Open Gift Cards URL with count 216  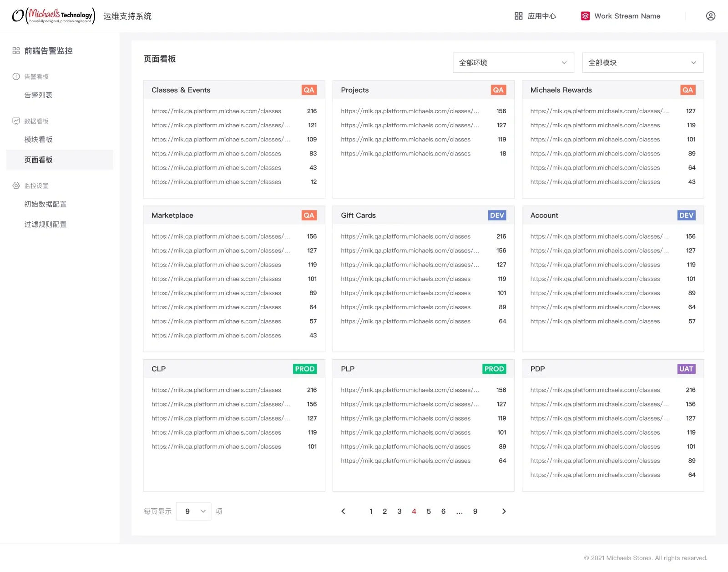point(405,236)
